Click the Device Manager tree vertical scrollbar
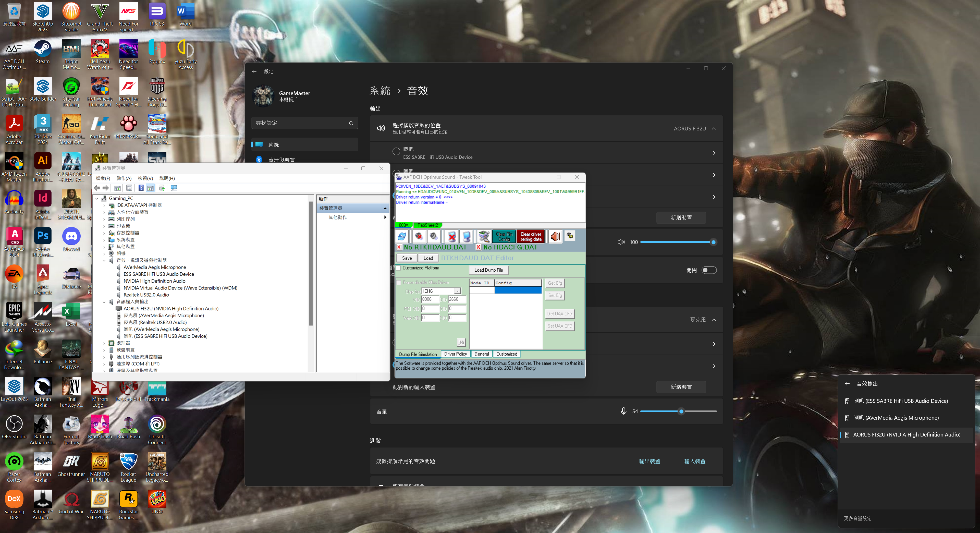 [x=311, y=263]
